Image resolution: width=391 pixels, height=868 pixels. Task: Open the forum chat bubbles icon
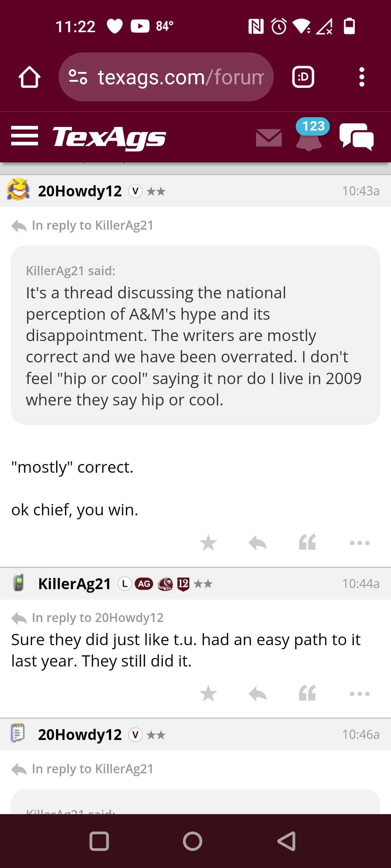(357, 136)
